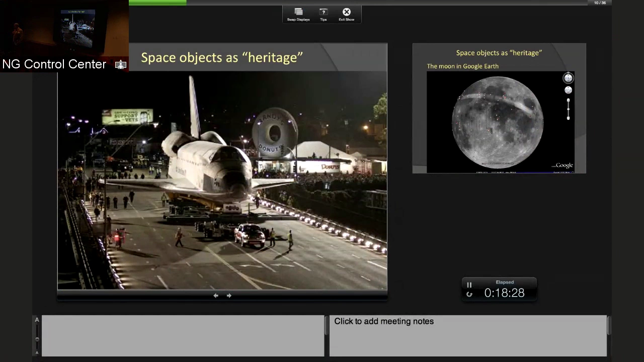This screenshot has width=644, height=362.
Task: Pause the elapsed timer
Action: [469, 285]
